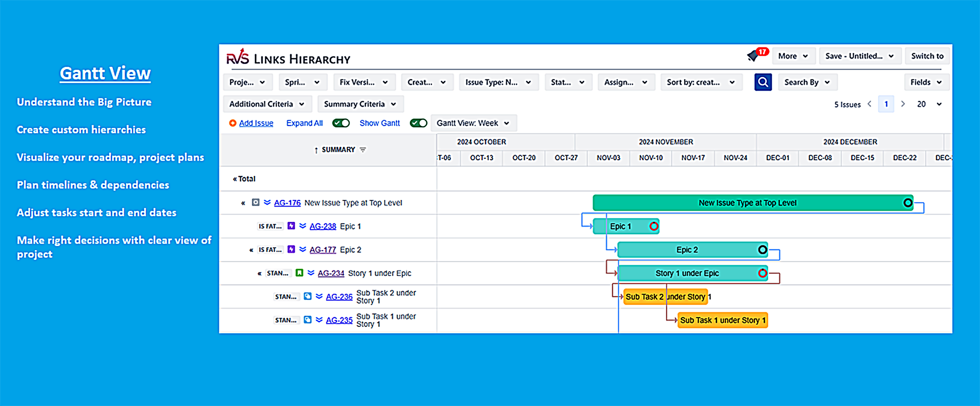Go to the previous issues page arrow

coord(869,104)
